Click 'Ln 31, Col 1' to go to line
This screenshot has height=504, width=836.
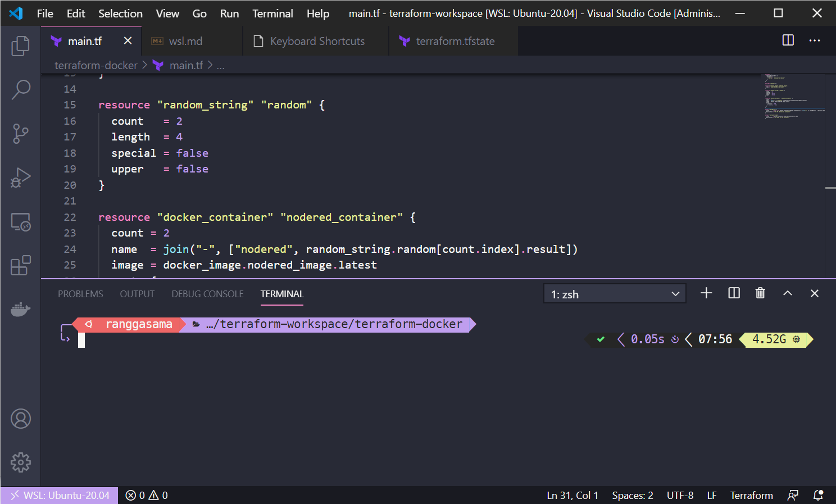572,495
